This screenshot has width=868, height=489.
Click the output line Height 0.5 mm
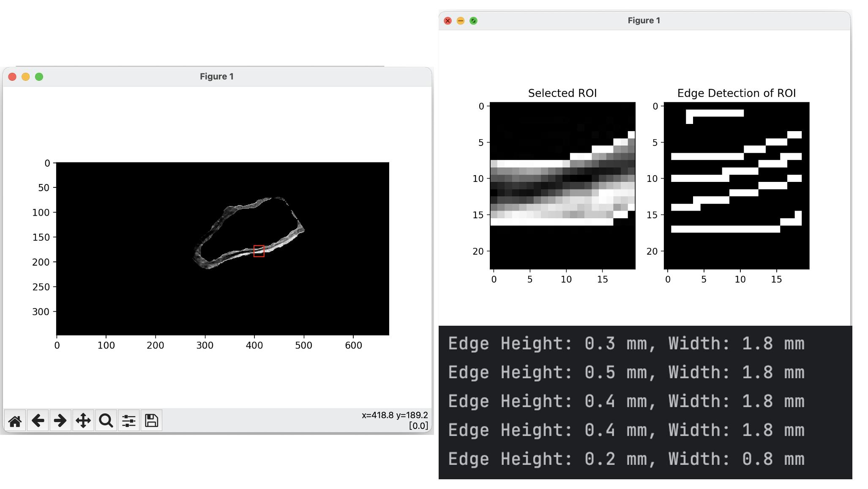pos(626,372)
